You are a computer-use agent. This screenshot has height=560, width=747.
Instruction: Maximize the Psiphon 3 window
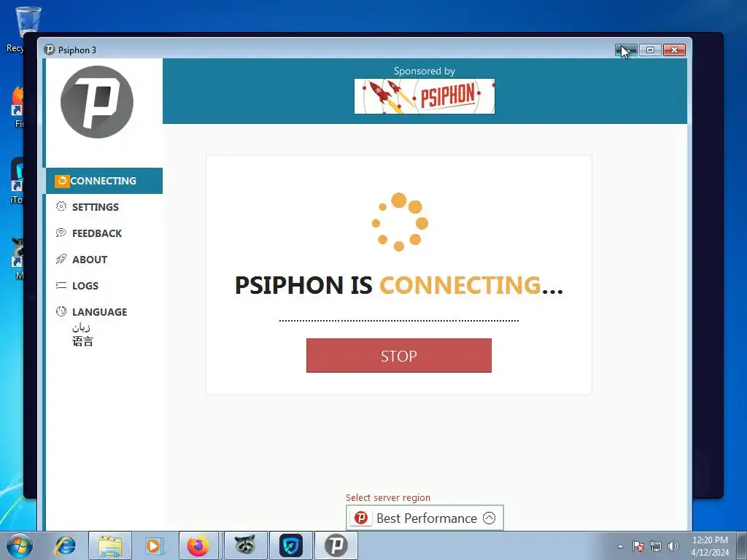tap(650, 50)
